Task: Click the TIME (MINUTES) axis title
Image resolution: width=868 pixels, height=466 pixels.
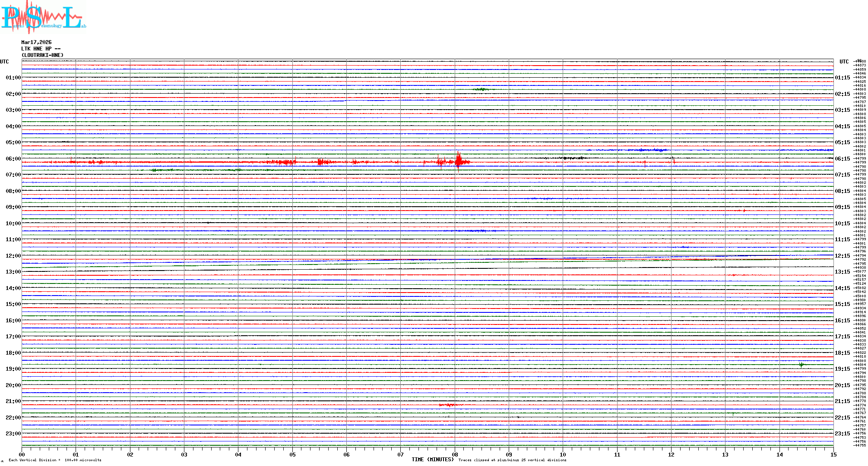Action: pos(432,460)
